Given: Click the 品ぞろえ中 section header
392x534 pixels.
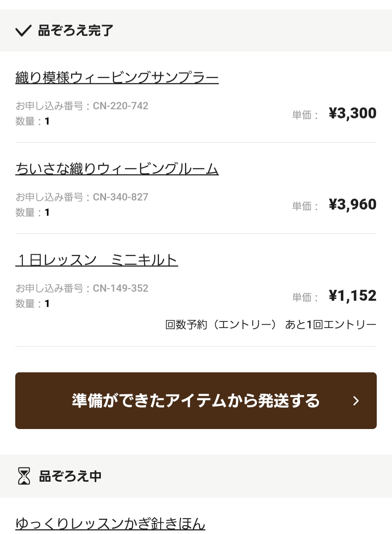Looking at the screenshot, I should pos(70,476).
